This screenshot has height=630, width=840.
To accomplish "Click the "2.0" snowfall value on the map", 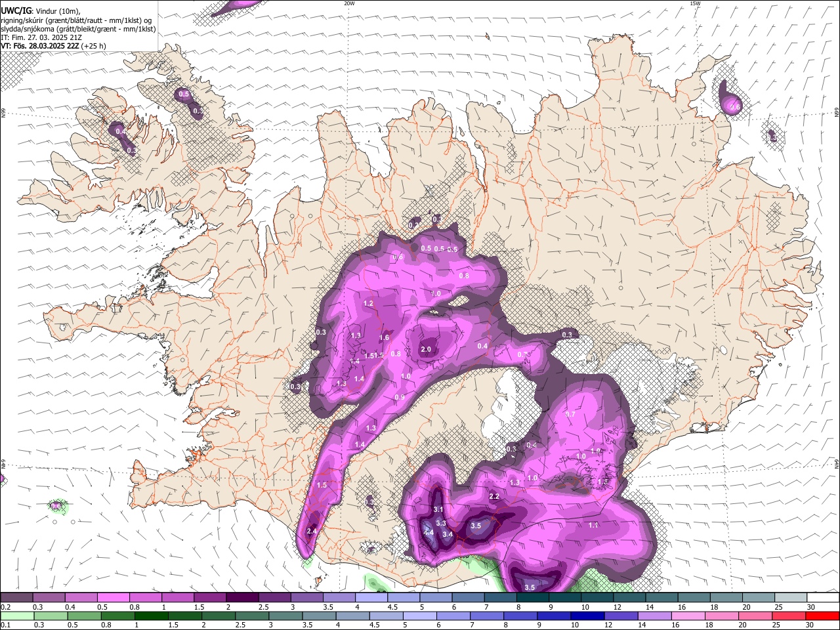I will 425,349.
